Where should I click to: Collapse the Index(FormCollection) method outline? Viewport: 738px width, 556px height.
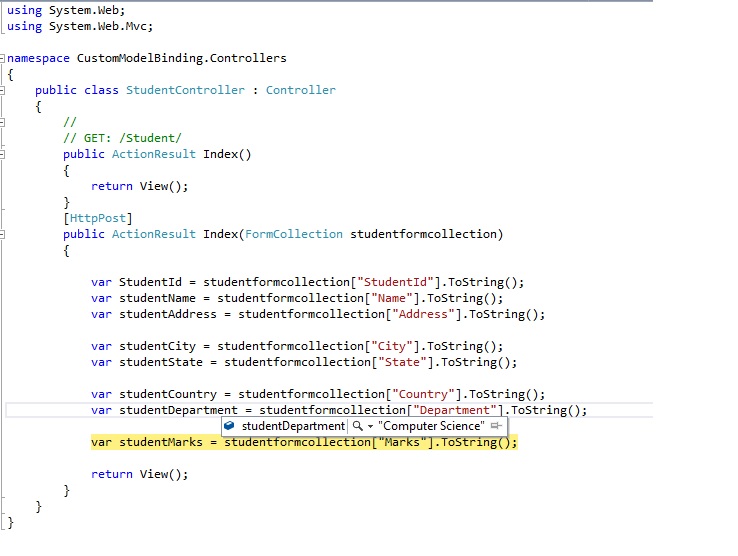click(2, 234)
